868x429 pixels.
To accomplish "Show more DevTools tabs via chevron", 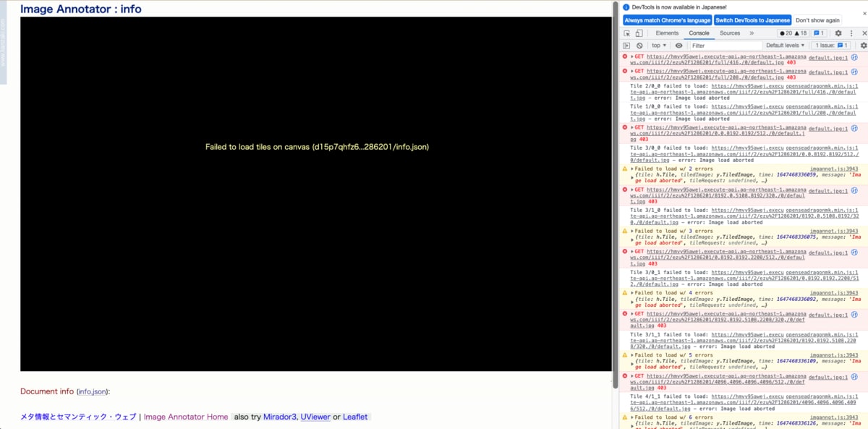I will pyautogui.click(x=751, y=33).
